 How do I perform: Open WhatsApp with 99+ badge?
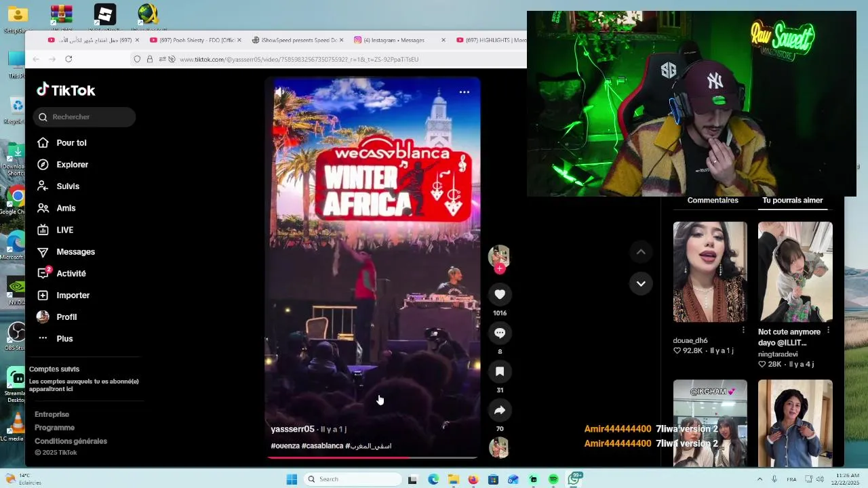click(x=574, y=479)
